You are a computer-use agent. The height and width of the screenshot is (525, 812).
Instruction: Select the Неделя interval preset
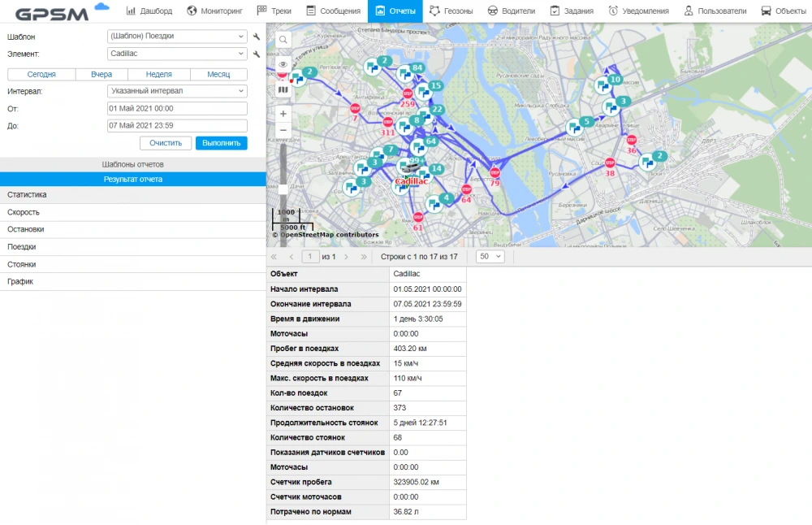click(158, 74)
